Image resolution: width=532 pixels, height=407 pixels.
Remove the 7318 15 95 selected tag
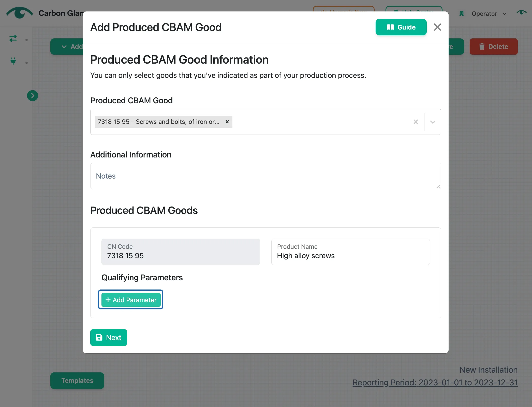point(227,122)
